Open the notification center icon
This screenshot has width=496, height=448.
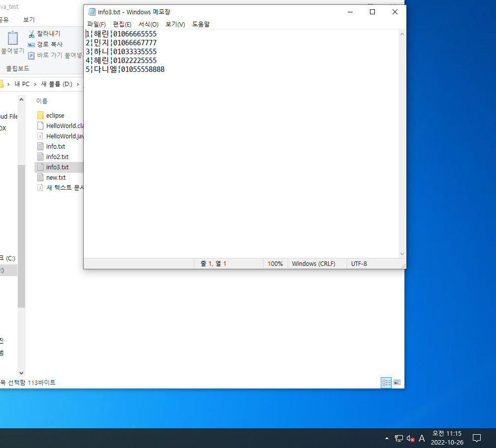click(x=477, y=438)
